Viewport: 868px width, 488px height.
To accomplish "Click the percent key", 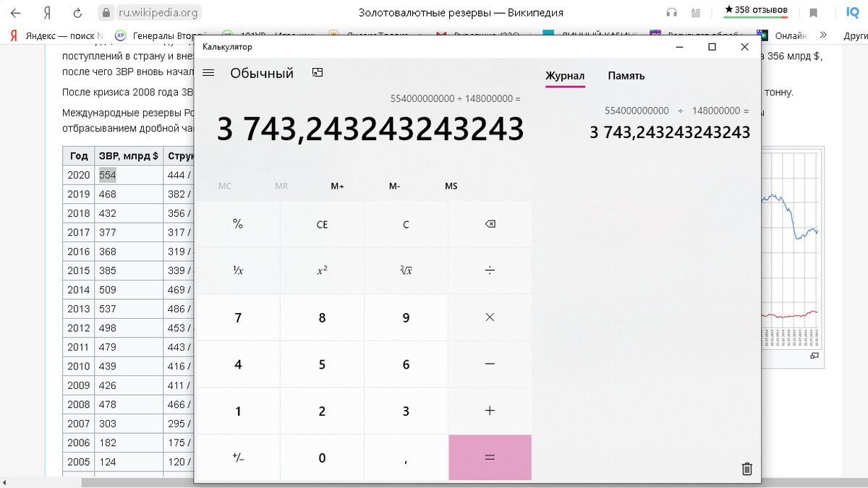I will [238, 224].
